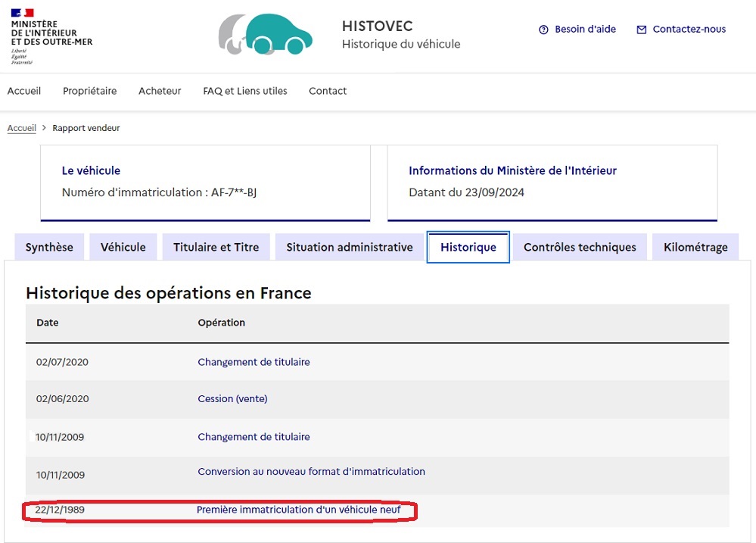The image size is (756, 543).
Task: Select the Historique tab
Action: pyautogui.click(x=468, y=247)
